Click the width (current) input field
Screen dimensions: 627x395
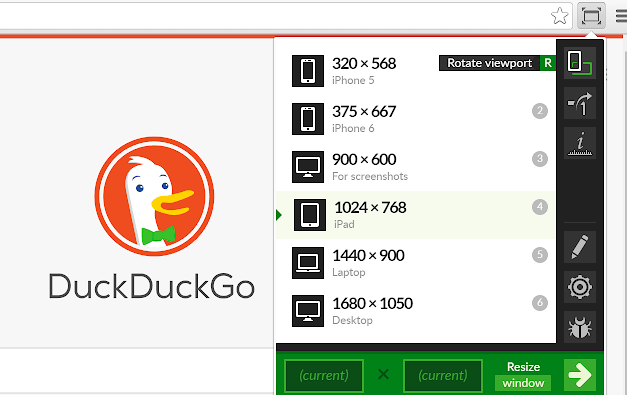[324, 375]
